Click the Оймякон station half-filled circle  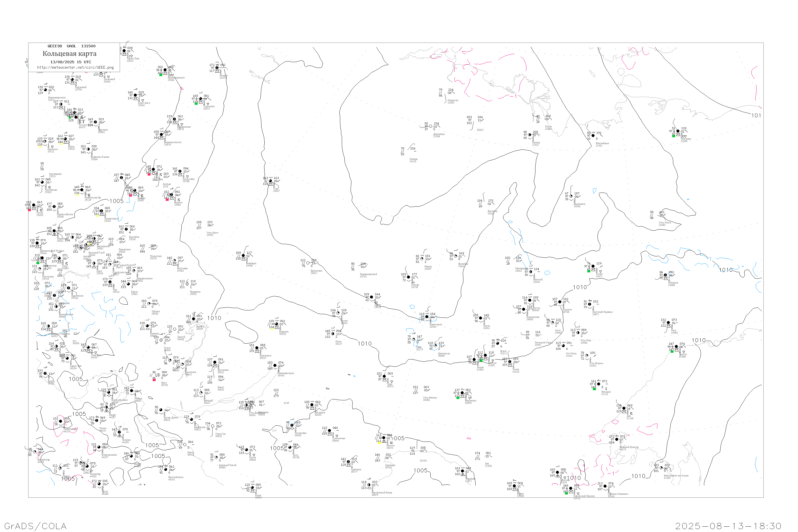pos(665,275)
